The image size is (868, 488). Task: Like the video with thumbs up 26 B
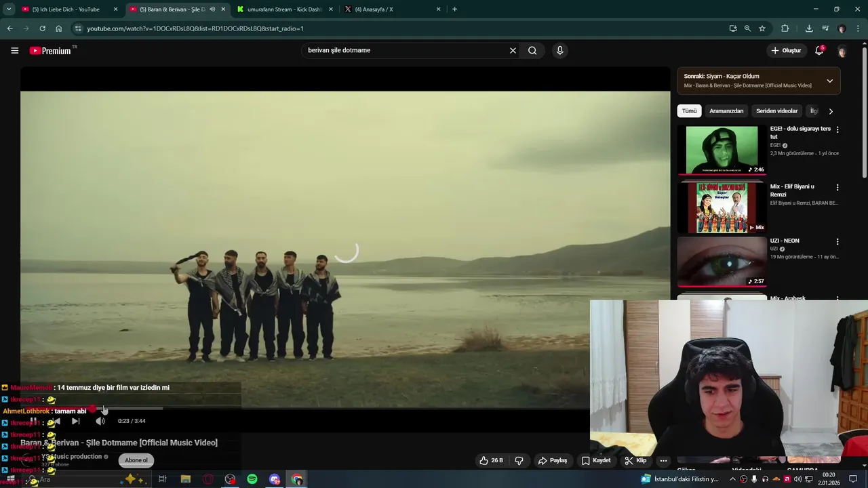pyautogui.click(x=491, y=460)
